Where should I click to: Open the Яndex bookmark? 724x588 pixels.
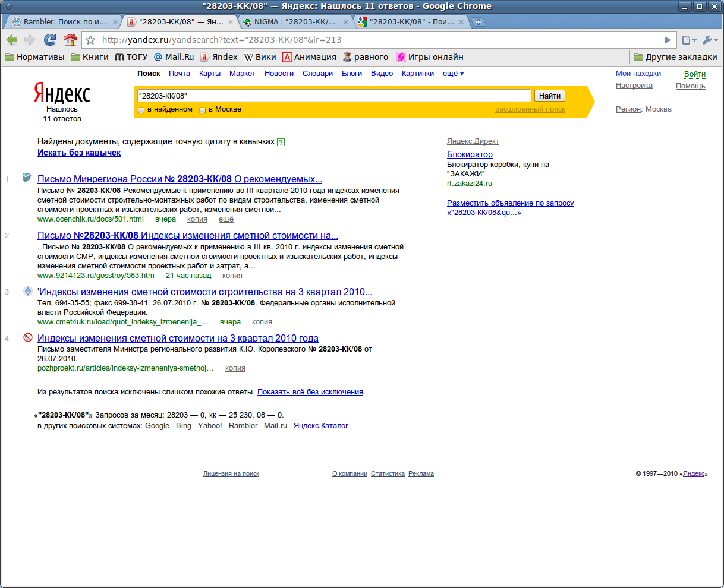219,57
